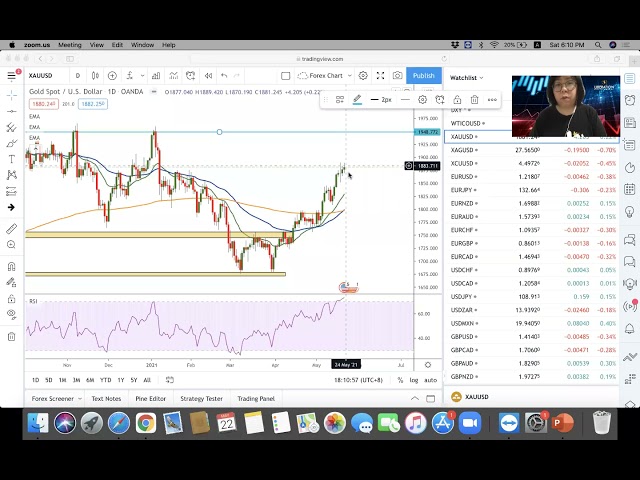Click the Replay (rewind) icon in toolbar
The image size is (640, 480).
tap(208, 76)
